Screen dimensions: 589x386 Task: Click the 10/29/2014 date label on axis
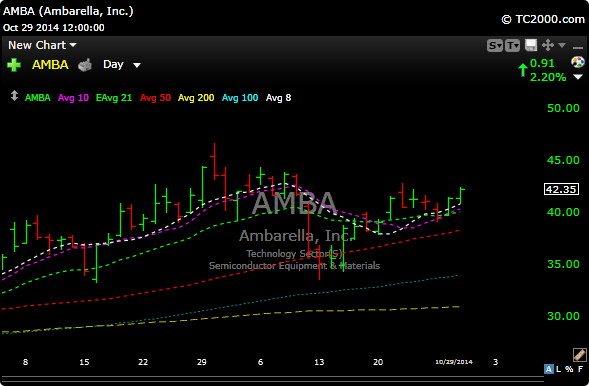tap(454, 362)
